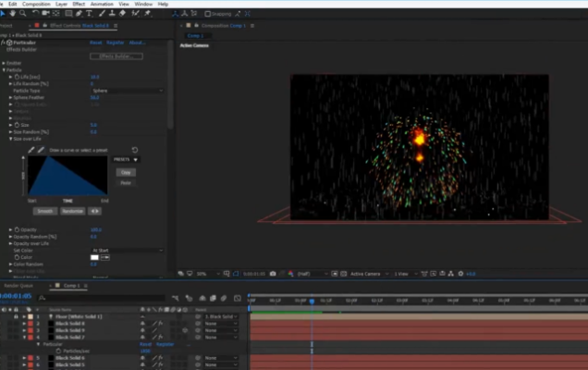Open the Composition menu
Image resolution: width=588 pixels, height=370 pixels.
tap(36, 4)
